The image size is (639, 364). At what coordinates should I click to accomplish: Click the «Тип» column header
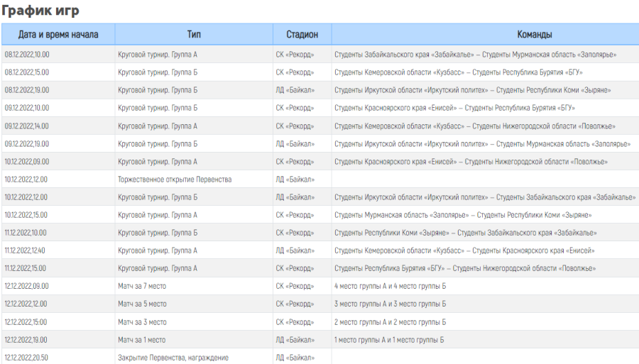tap(193, 34)
